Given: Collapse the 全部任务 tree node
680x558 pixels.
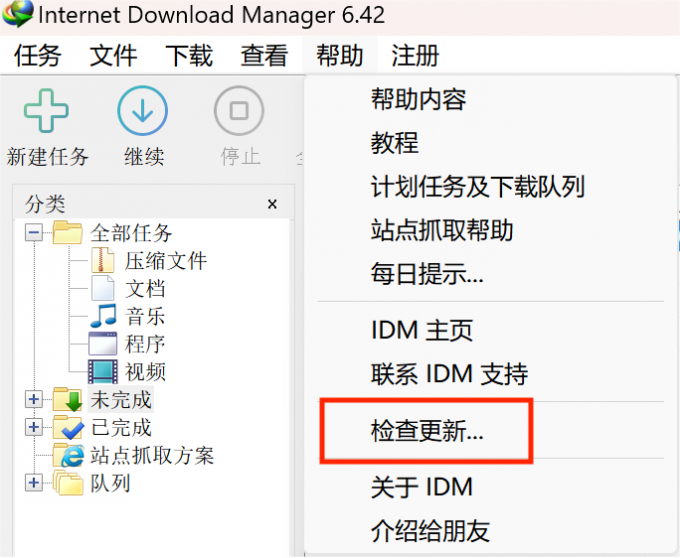Looking at the screenshot, I should click(x=34, y=233).
